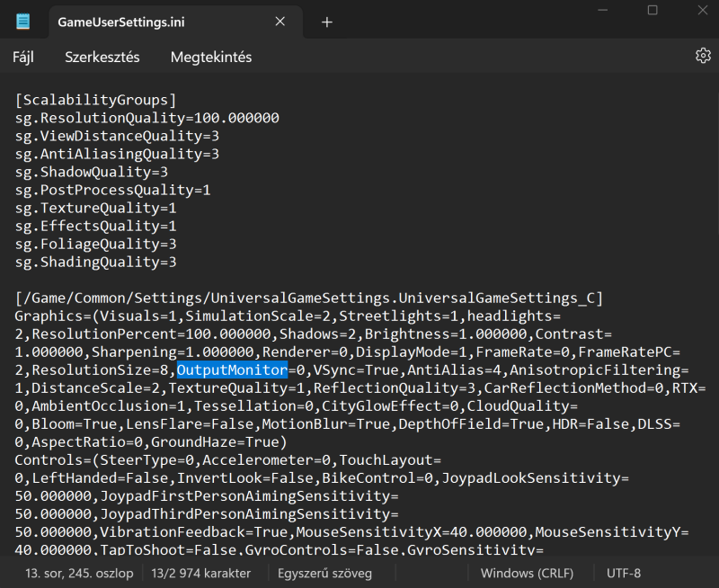The image size is (719, 588).
Task: Click the highlighted OutputMonitor text
Action: pos(232,370)
